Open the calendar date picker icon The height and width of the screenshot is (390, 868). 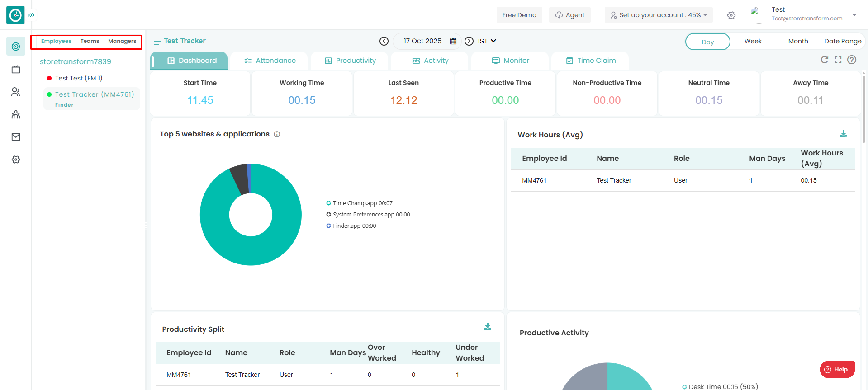[x=453, y=41]
